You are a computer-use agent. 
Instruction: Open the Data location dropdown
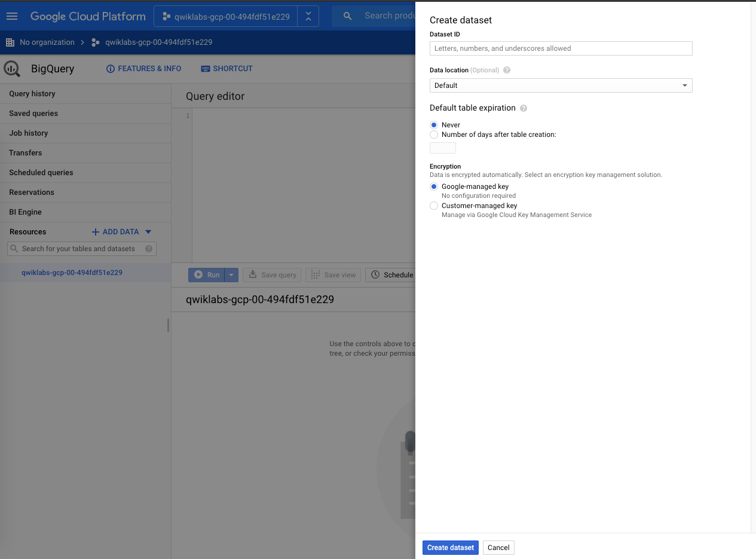(x=561, y=85)
